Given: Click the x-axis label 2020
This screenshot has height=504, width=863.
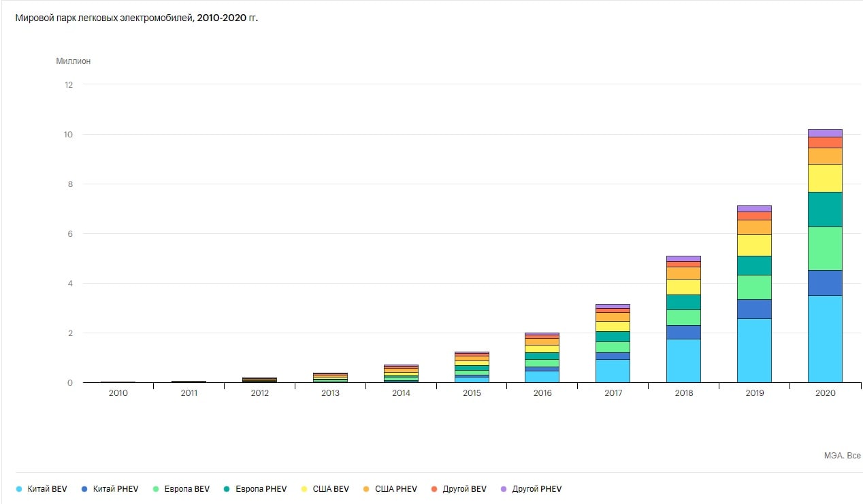Looking at the screenshot, I should (826, 393).
